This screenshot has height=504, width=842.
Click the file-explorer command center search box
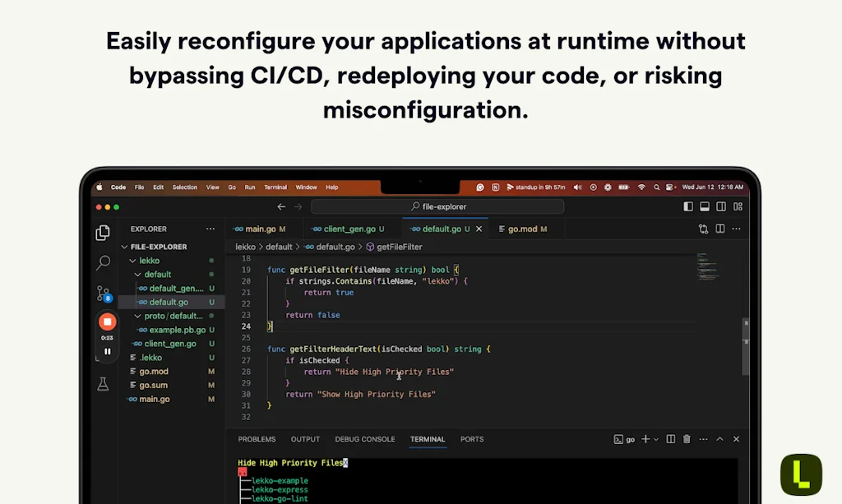(437, 207)
